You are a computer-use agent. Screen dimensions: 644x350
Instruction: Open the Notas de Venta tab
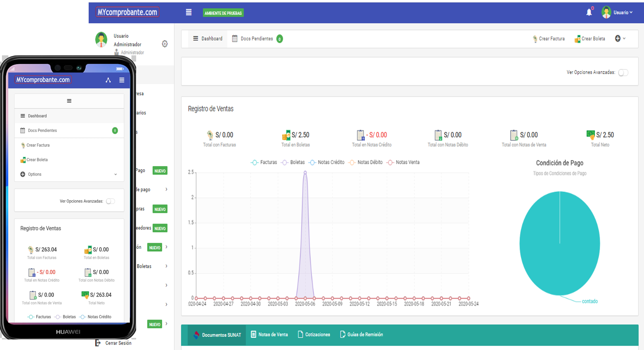coord(269,335)
